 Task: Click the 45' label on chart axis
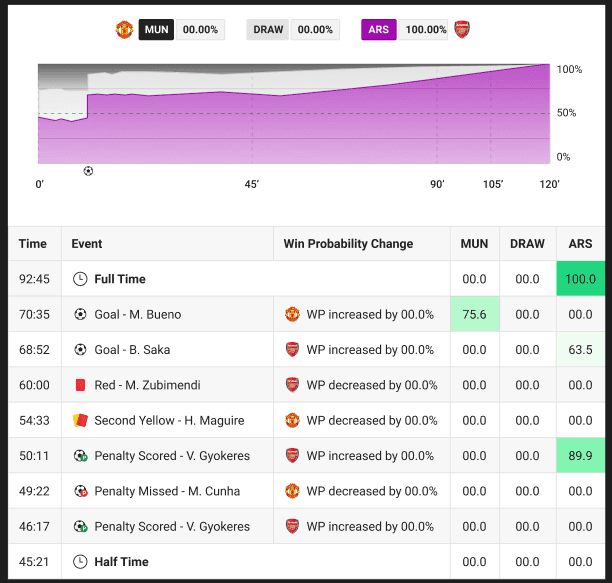tap(252, 184)
